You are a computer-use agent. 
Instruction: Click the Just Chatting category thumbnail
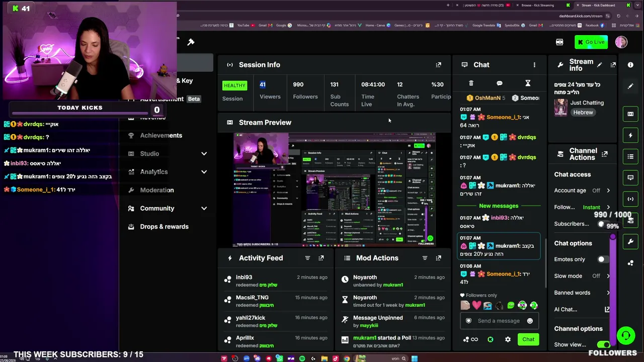[560, 107]
